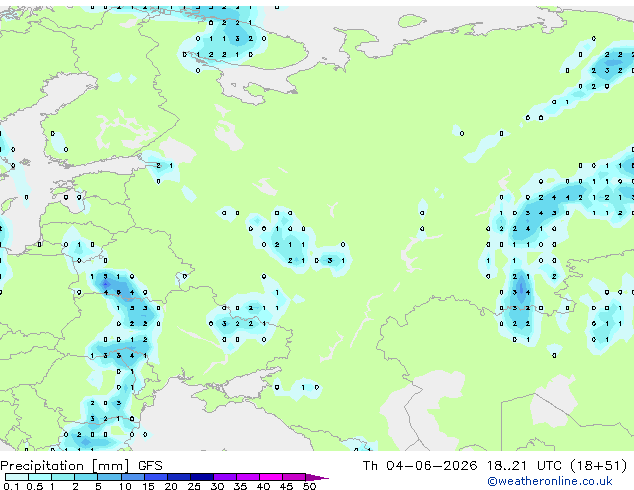Image resolution: width=634 pixels, height=490 pixels.
Task: Click the 10–15 mm legend color box
Action: 133,477
